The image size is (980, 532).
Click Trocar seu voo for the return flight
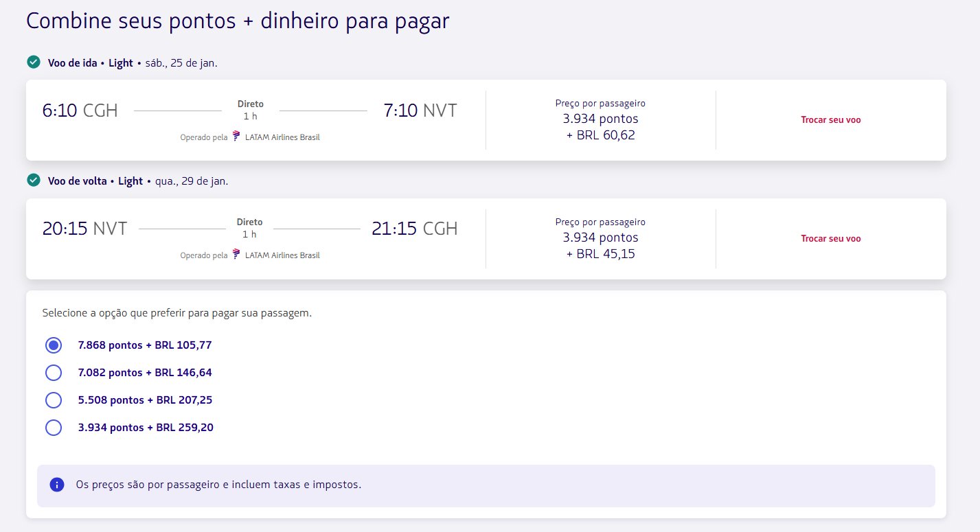click(x=830, y=239)
